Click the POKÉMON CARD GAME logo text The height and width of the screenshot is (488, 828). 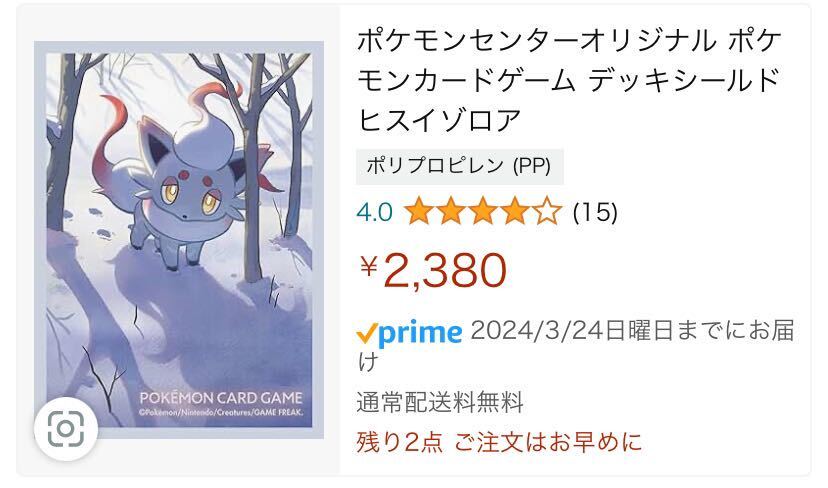pyautogui.click(x=221, y=398)
